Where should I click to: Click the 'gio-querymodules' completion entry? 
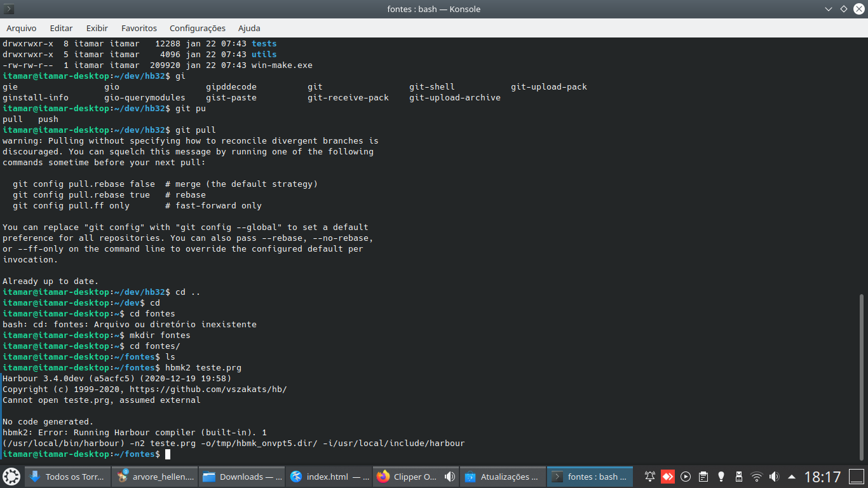[145, 97]
